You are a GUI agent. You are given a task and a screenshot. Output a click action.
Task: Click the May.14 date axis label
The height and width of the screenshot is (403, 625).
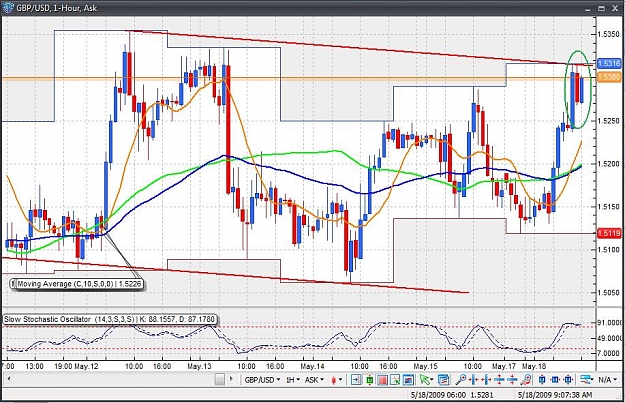coord(313,366)
